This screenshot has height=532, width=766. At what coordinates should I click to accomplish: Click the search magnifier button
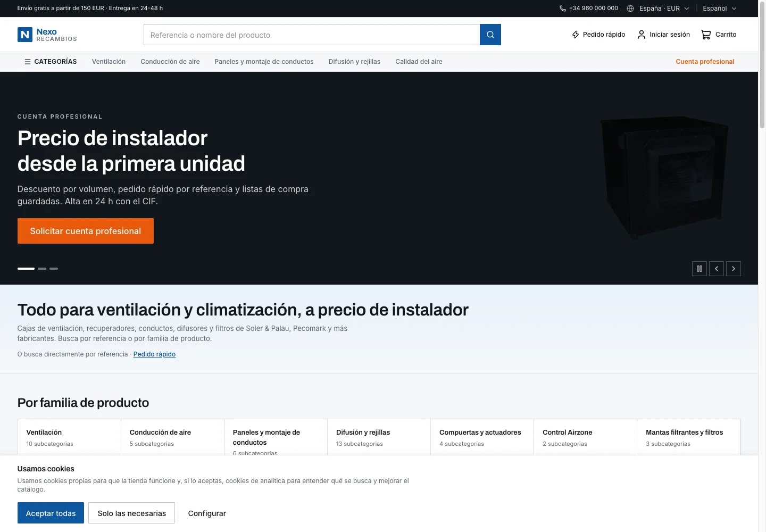490,35
